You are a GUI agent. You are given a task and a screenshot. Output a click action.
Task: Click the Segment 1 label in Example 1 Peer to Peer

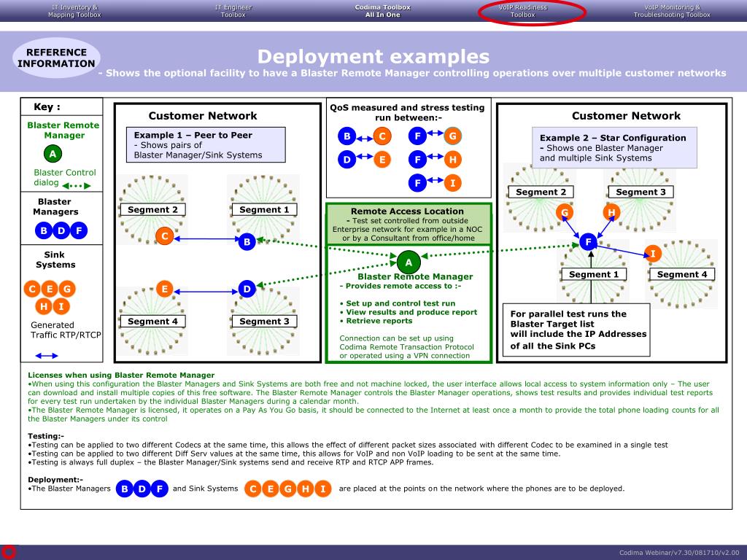[264, 209]
